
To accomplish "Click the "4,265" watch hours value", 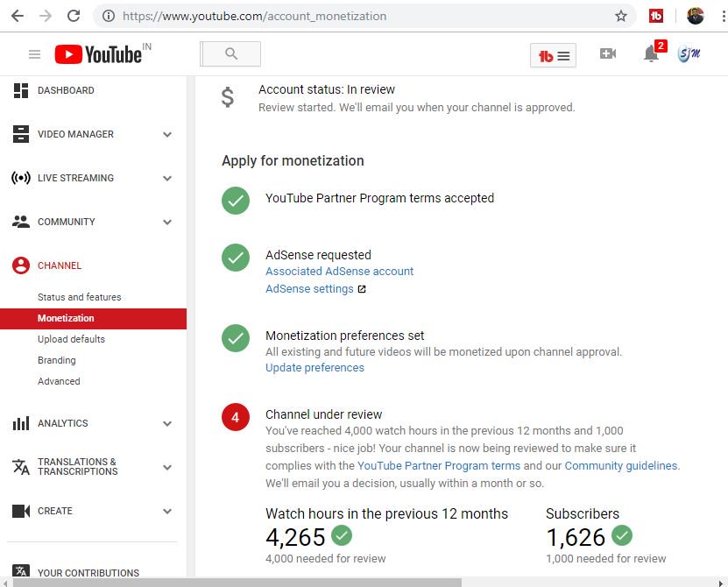I will (x=295, y=537).
